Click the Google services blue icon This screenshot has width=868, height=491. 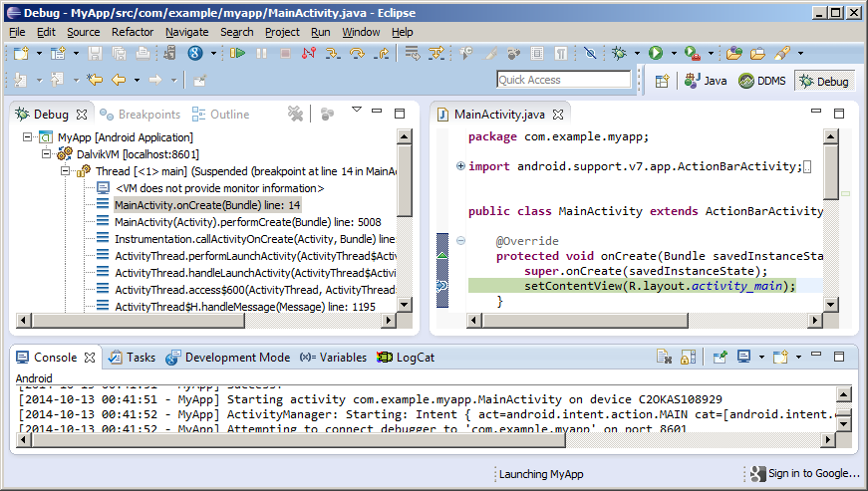coord(195,53)
